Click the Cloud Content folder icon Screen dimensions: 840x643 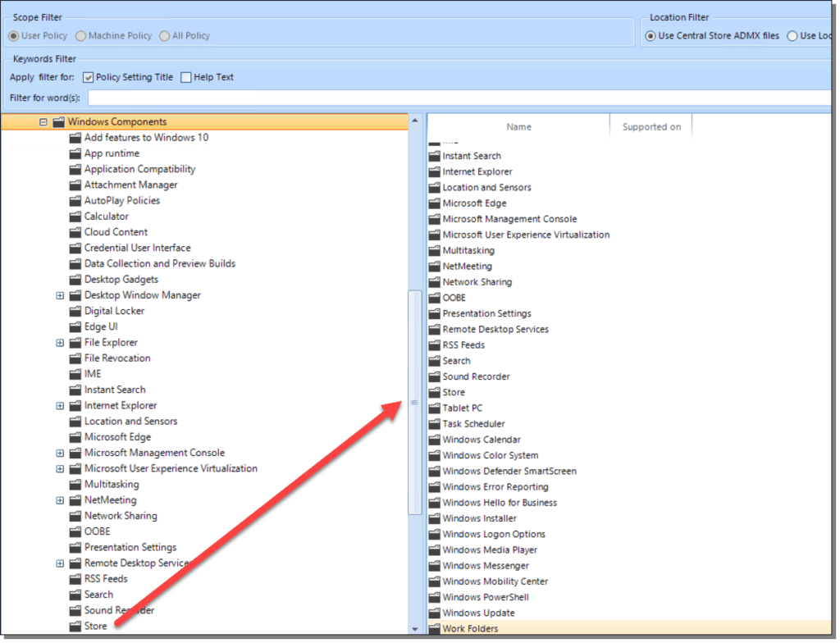coord(75,231)
